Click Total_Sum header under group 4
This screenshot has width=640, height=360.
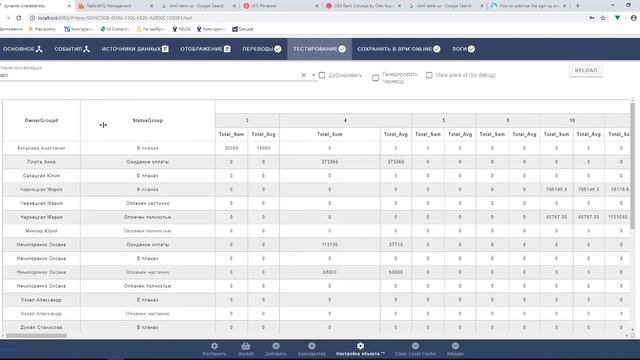pyautogui.click(x=329, y=134)
